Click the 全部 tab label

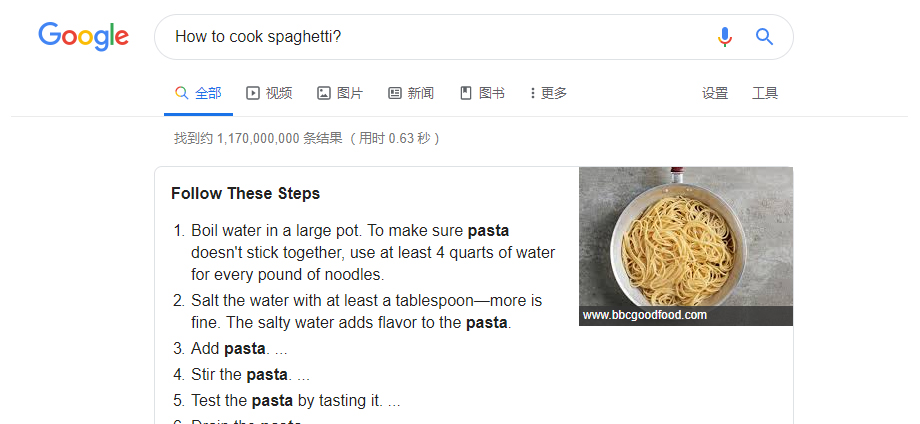point(208,93)
